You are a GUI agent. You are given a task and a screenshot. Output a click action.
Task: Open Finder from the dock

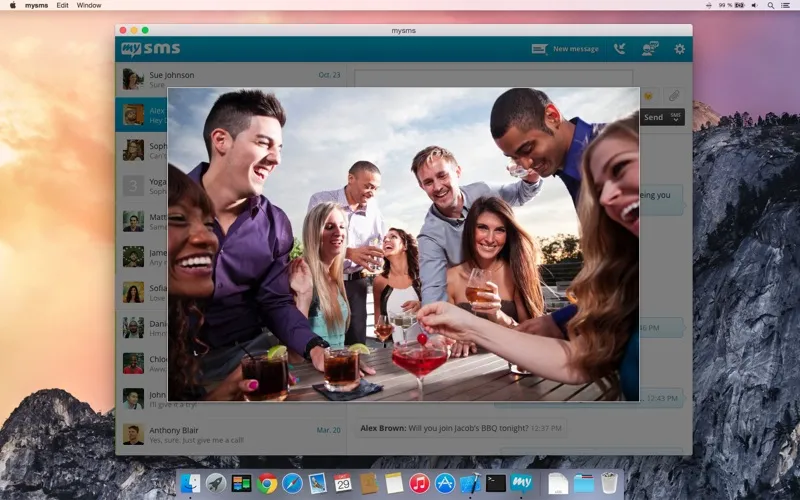[x=191, y=483]
